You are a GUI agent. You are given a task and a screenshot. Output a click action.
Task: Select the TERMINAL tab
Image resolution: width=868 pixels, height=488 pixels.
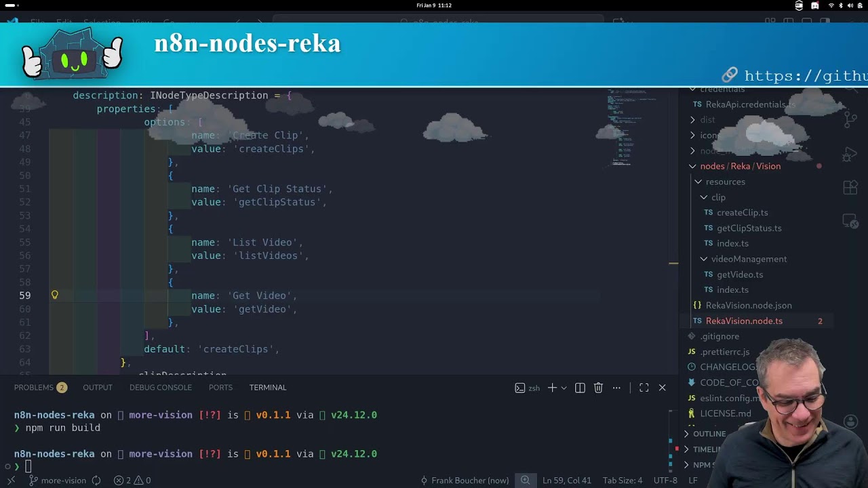coord(268,388)
